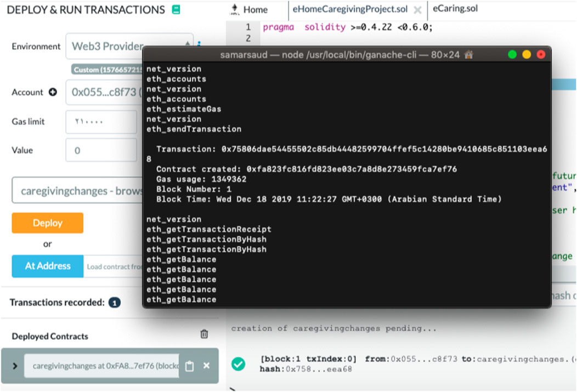Click the yellow minimize button of the ganache-cli terminal

pos(527,54)
